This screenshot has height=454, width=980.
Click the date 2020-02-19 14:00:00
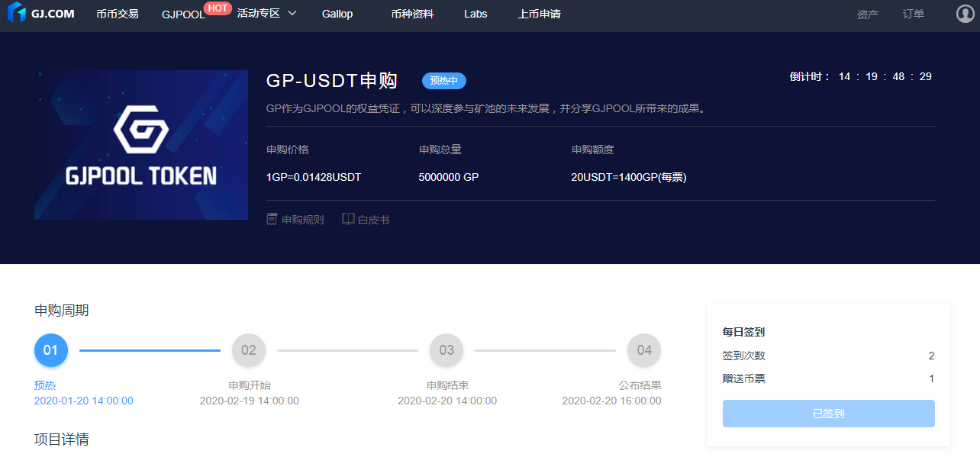250,401
